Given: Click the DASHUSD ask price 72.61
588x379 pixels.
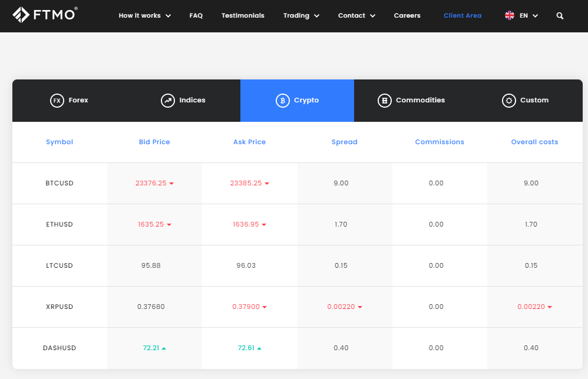Looking at the screenshot, I should tap(246, 348).
